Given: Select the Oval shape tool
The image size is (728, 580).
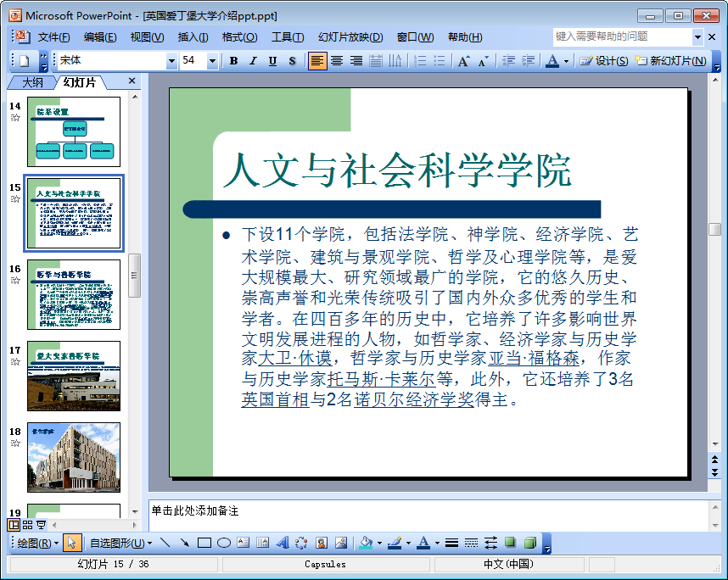Looking at the screenshot, I should tap(224, 543).
